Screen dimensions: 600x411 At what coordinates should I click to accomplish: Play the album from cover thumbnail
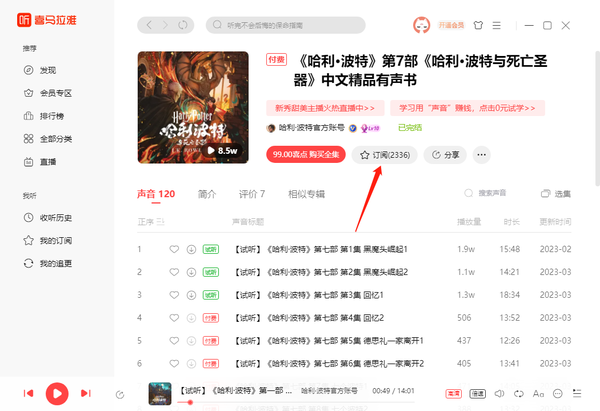click(193, 108)
